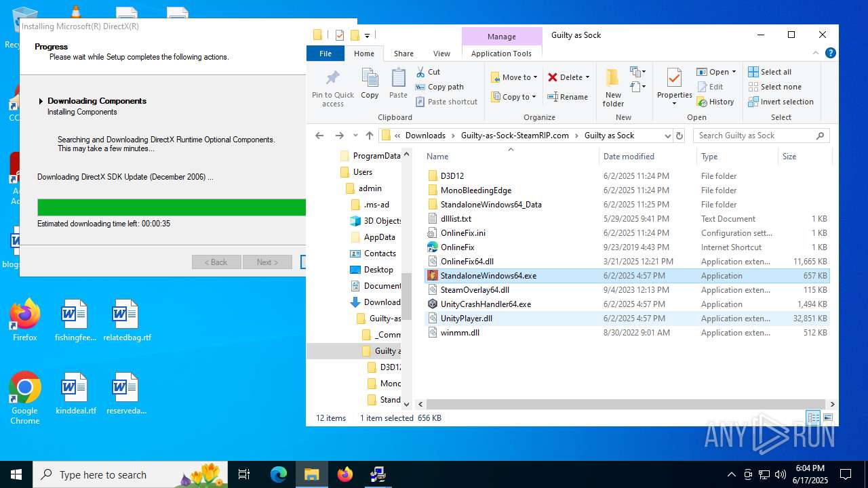Click Paste shortcut command
This screenshot has height=488, width=868.
coord(446,102)
